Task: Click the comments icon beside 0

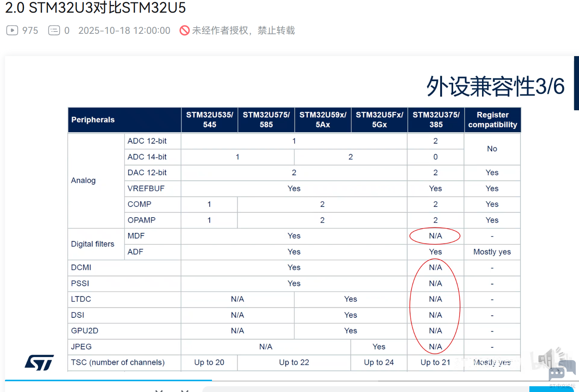Action: coord(54,30)
